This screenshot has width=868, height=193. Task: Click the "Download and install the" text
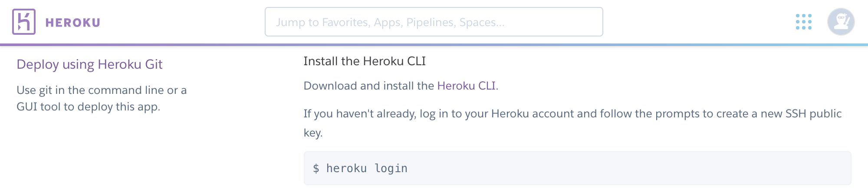pyautogui.click(x=369, y=86)
